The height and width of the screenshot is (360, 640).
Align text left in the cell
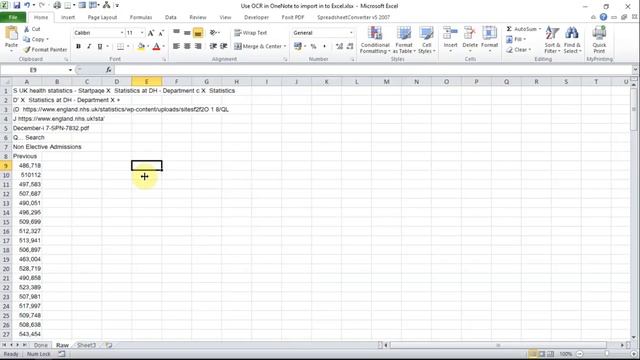coord(176,46)
